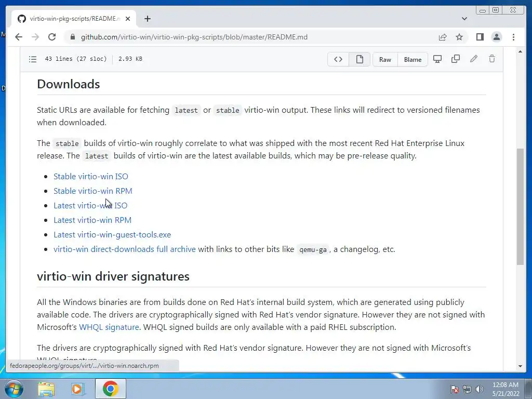Open the Stable virtio-win RPM link
The height and width of the screenshot is (399, 532).
coord(93,191)
